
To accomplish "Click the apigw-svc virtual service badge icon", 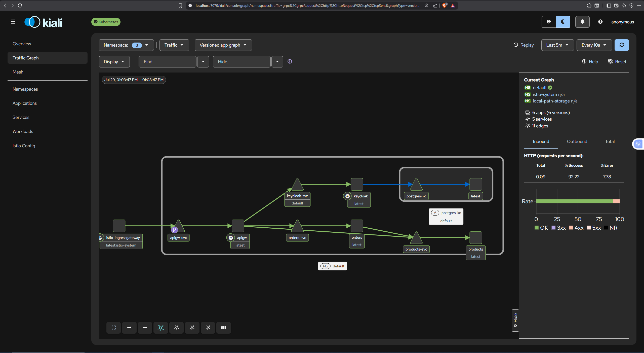I will click(174, 230).
